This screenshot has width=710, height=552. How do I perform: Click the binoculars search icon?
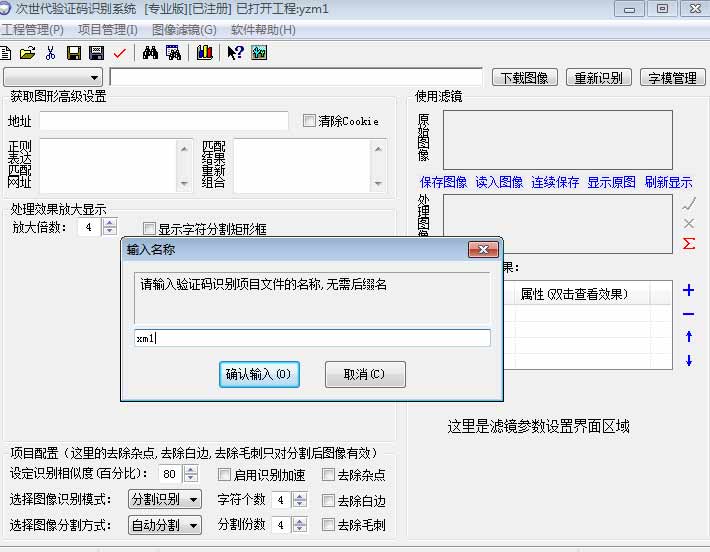tap(151, 53)
